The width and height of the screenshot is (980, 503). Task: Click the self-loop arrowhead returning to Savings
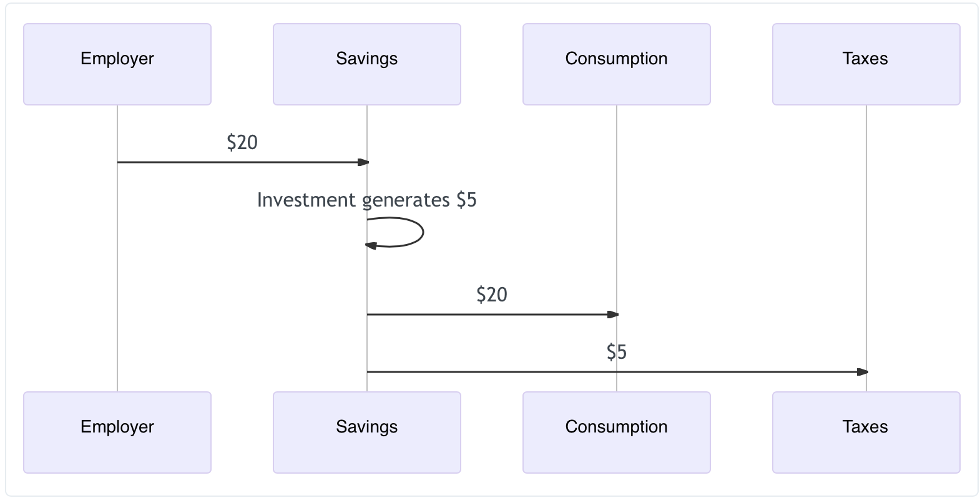tap(371, 246)
